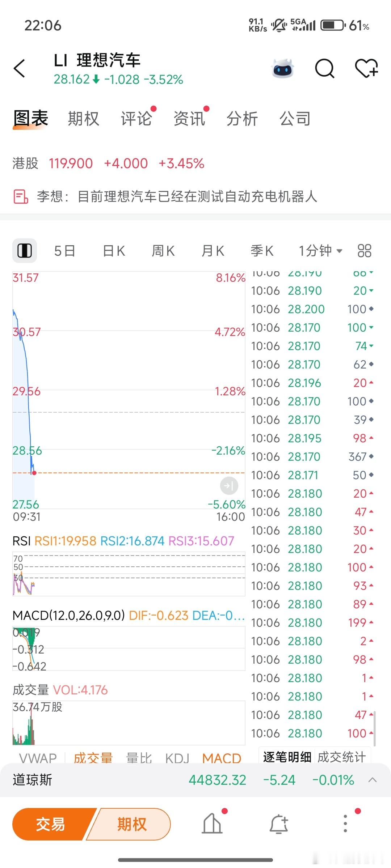The width and height of the screenshot is (391, 868).
Task: Add to watchlist with heart icon
Action: pyautogui.click(x=366, y=68)
